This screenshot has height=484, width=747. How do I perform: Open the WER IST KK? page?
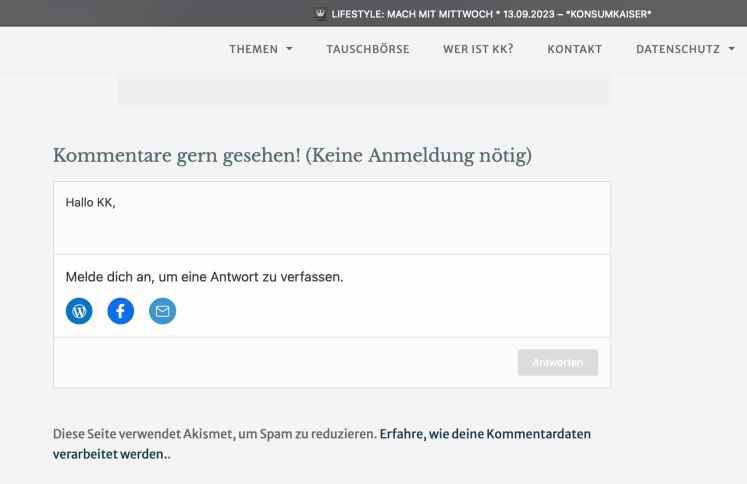[x=478, y=49]
